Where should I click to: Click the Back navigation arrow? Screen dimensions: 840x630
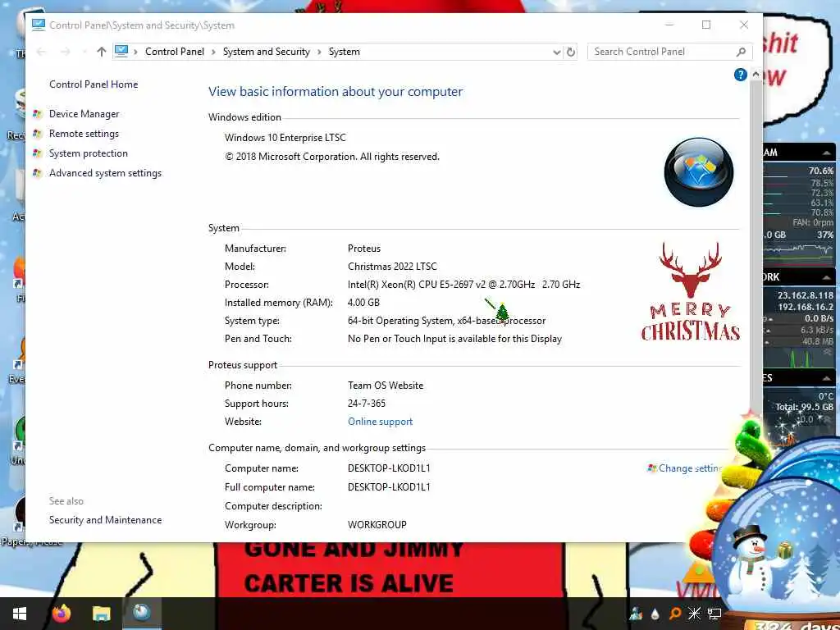(41, 52)
